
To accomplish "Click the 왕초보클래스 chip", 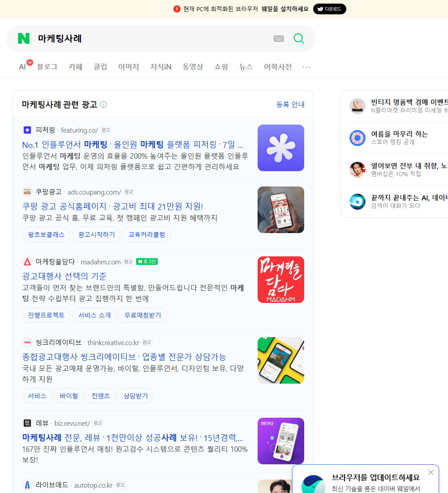I will pyautogui.click(x=46, y=234).
